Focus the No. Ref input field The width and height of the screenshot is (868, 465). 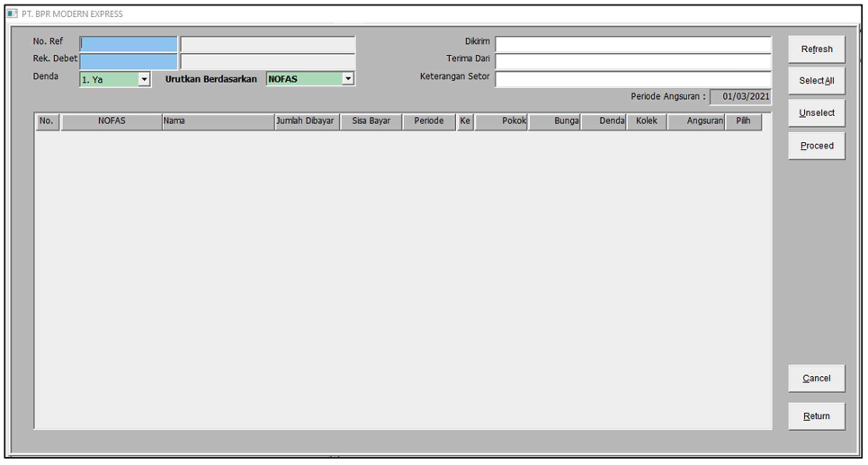[x=129, y=44]
